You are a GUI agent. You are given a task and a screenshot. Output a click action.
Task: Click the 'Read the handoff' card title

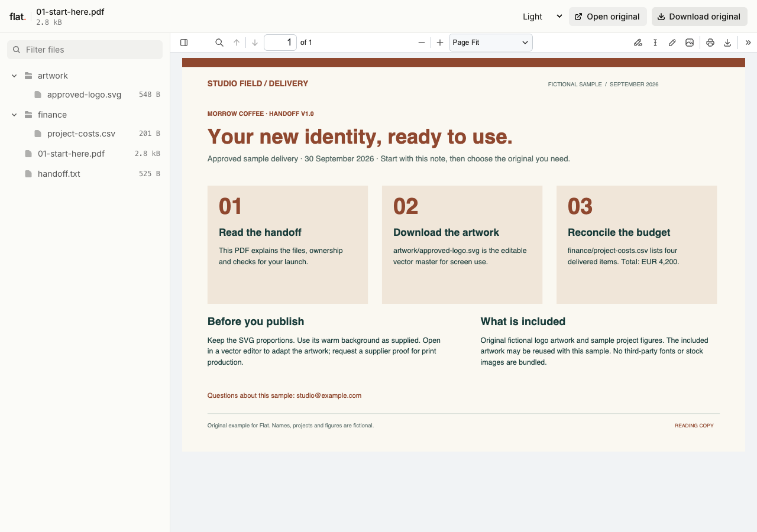tap(260, 232)
